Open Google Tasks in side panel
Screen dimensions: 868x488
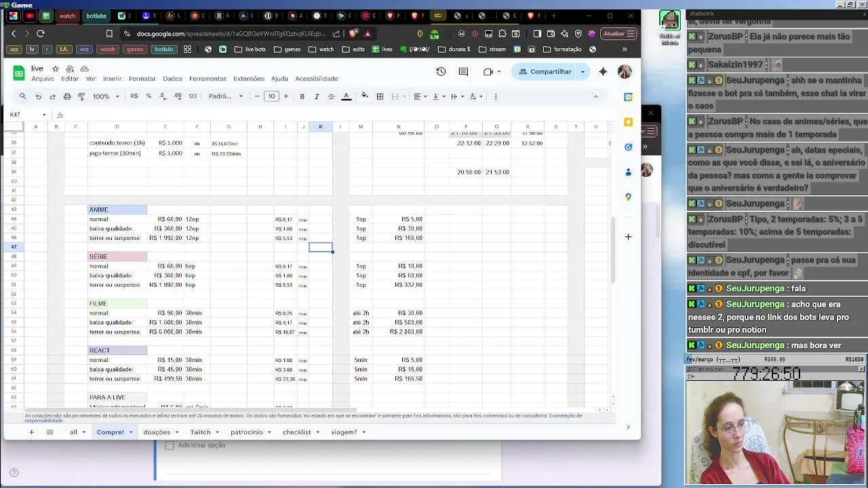click(x=629, y=147)
